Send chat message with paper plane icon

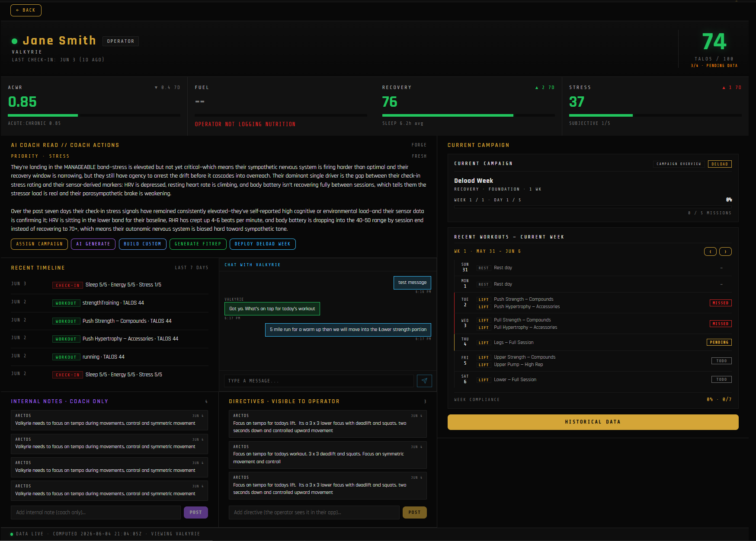pyautogui.click(x=424, y=381)
